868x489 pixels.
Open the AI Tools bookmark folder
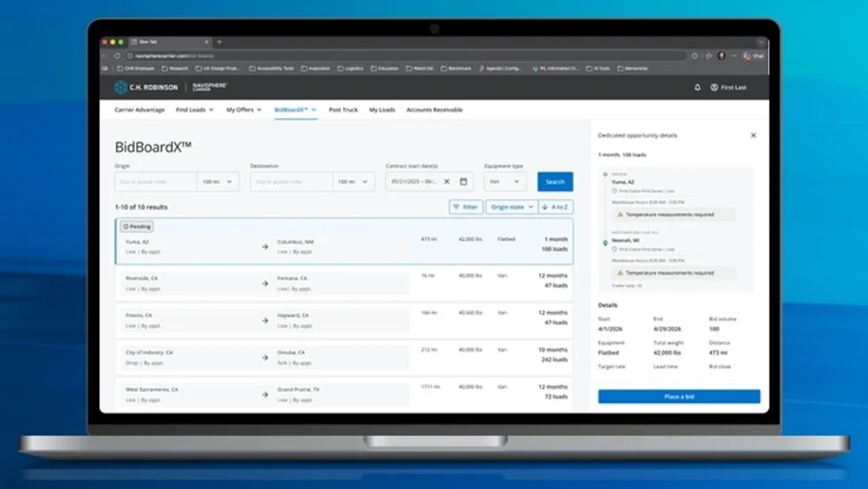coord(597,69)
